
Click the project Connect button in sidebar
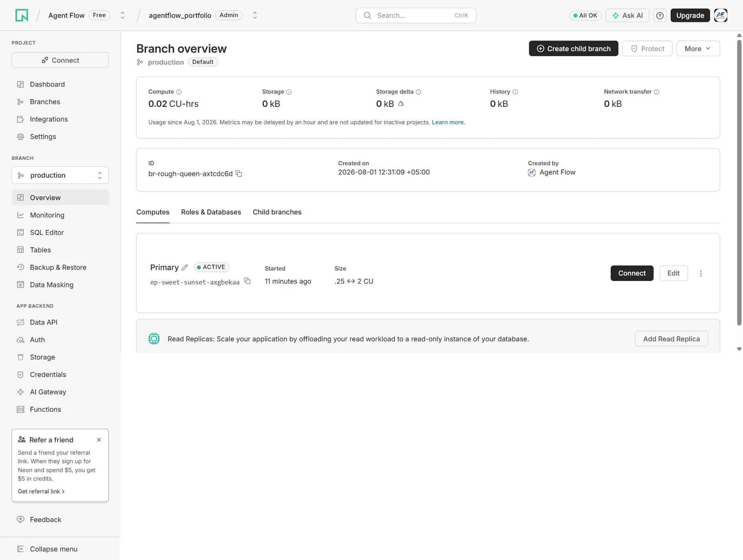60,60
